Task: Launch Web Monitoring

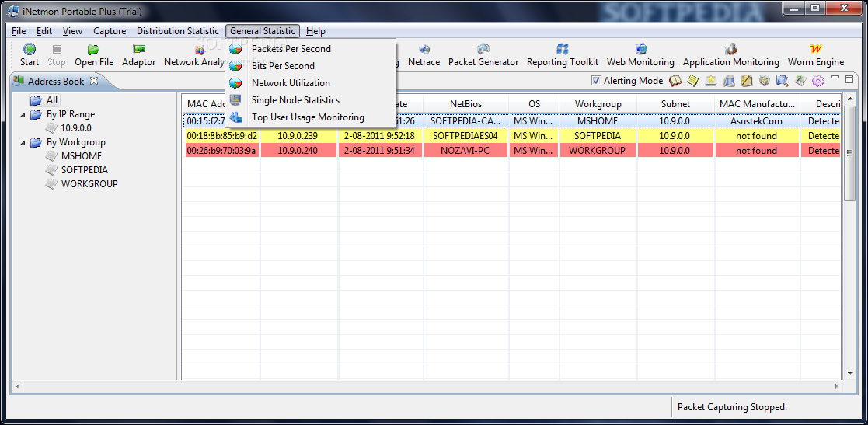Action: click(641, 49)
